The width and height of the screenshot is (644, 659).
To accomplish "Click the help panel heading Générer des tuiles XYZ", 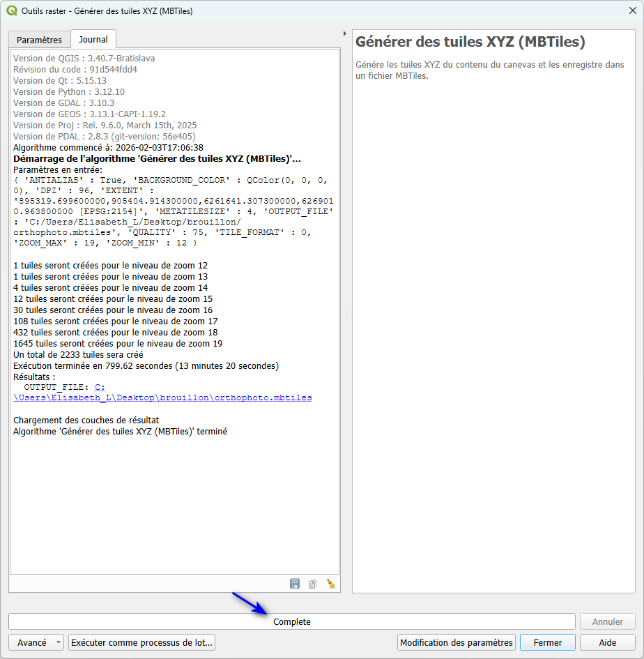I will pyautogui.click(x=470, y=42).
